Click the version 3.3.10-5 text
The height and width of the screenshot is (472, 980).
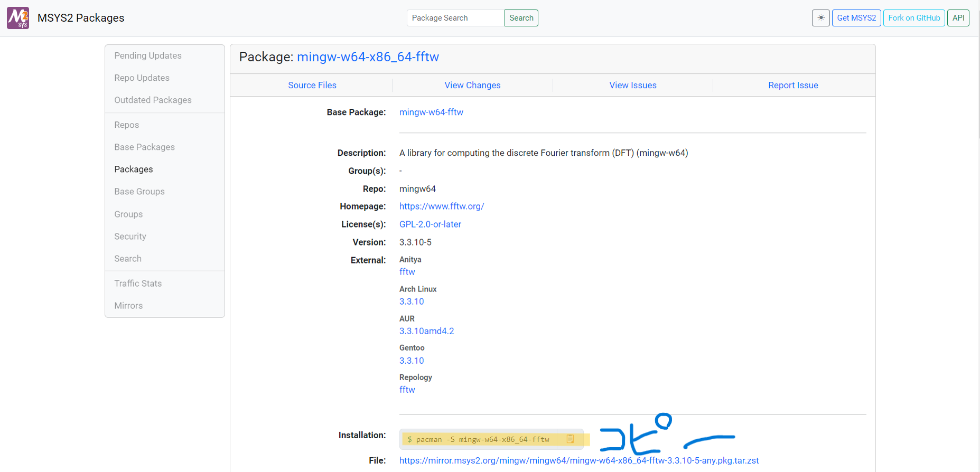[415, 242]
